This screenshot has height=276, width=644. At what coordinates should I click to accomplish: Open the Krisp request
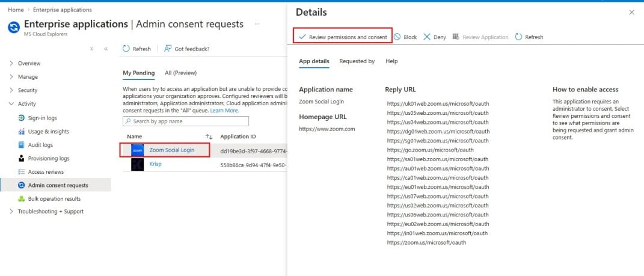point(156,164)
